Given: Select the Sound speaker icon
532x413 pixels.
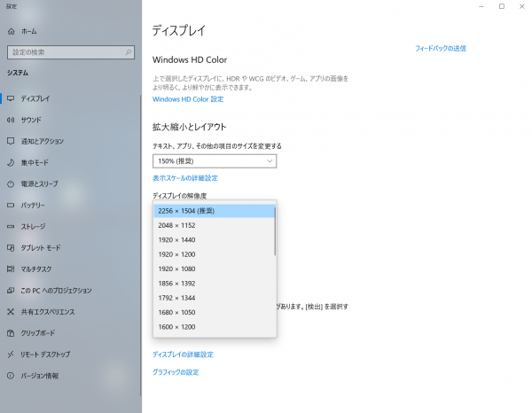Looking at the screenshot, I should pos(11,120).
